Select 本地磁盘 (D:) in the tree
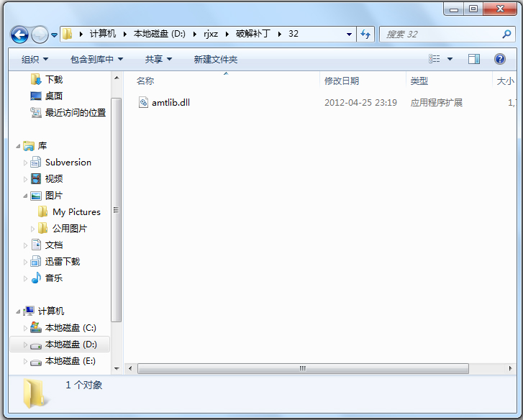Image resolution: width=523 pixels, height=420 pixels. click(71, 344)
